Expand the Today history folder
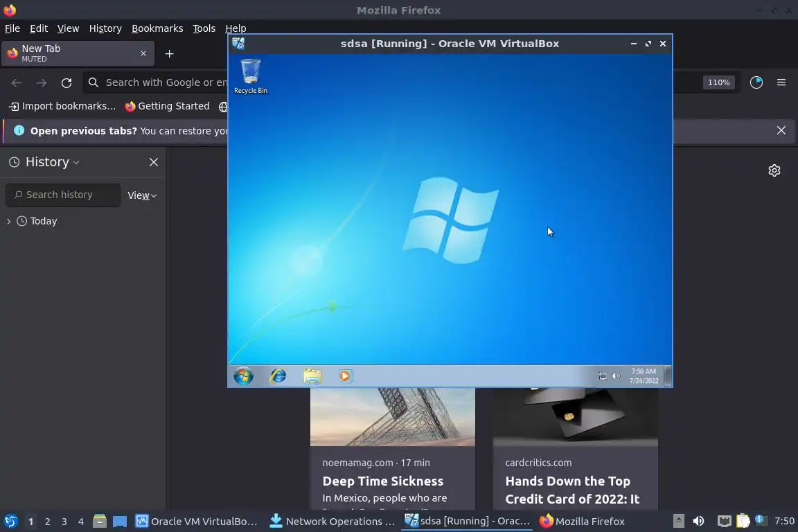798x532 pixels. (x=8, y=221)
